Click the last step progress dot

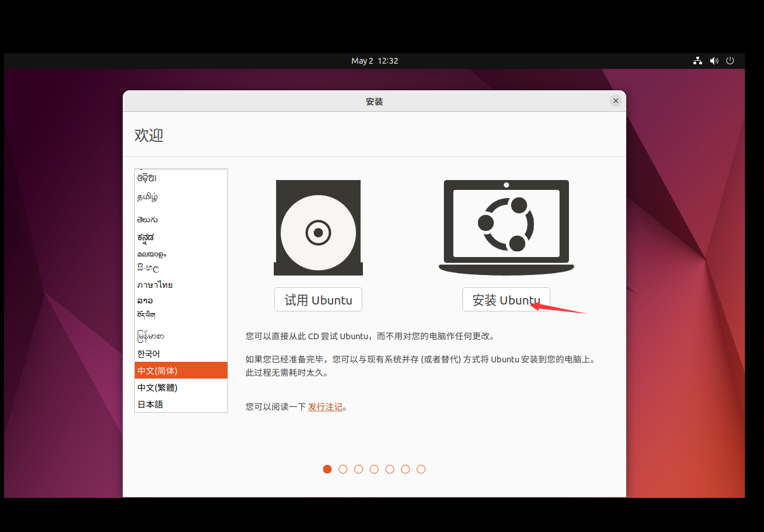421,469
